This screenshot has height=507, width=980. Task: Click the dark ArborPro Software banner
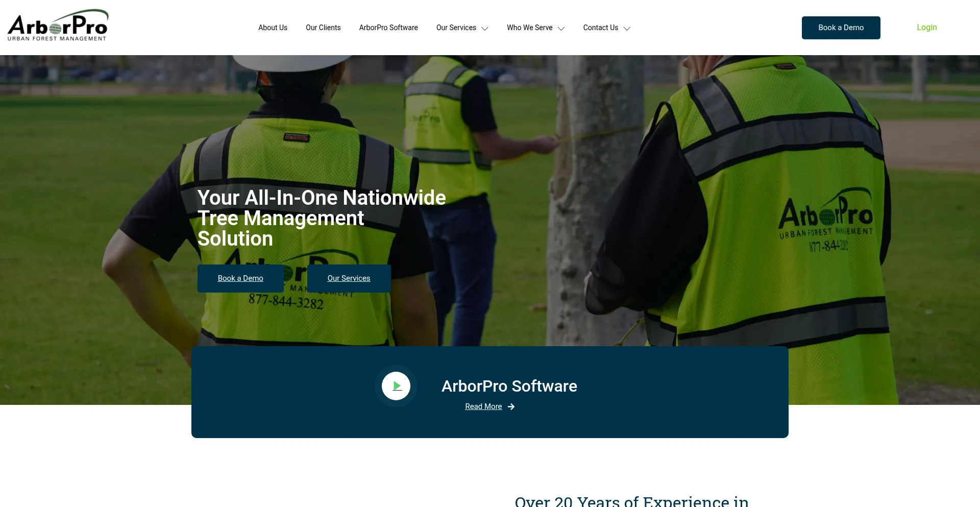[x=664, y=392]
